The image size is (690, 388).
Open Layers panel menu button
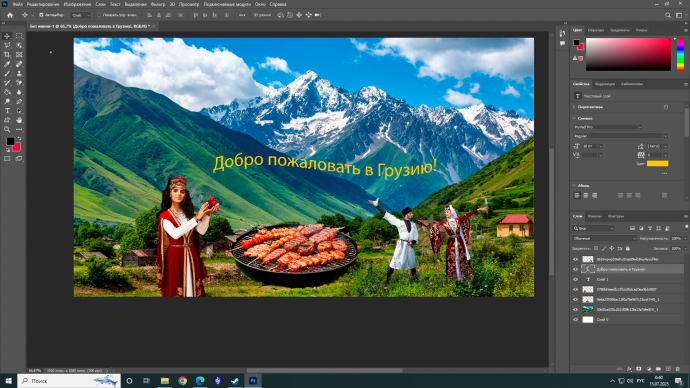click(x=686, y=216)
